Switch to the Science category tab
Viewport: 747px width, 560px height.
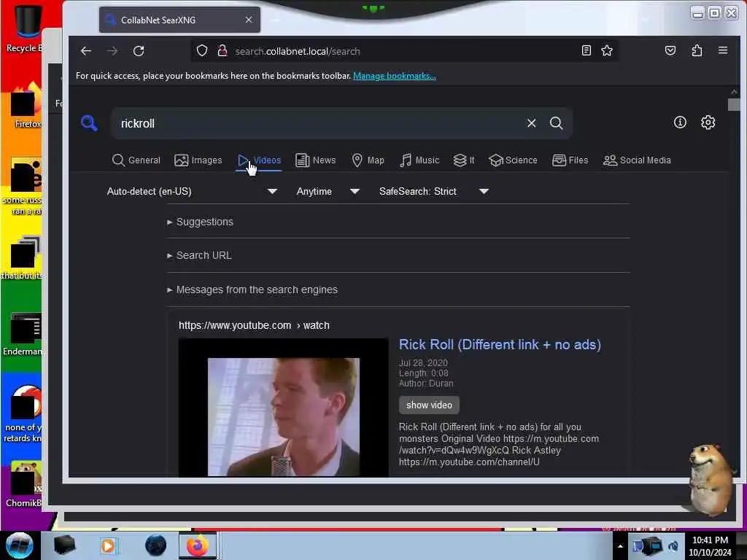click(x=513, y=160)
